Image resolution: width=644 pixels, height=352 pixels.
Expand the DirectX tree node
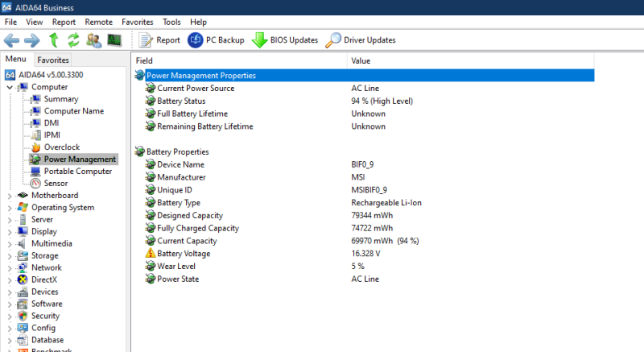(10, 280)
